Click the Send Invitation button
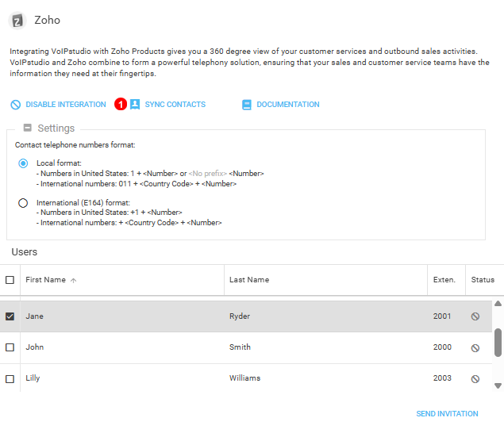This screenshot has width=504, height=437. 447,414
